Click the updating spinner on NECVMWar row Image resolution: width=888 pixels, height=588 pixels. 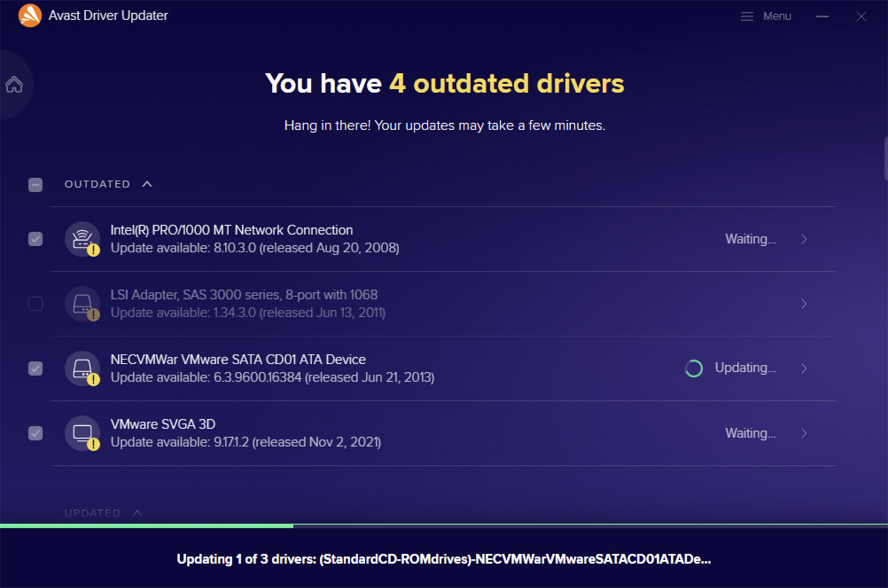[x=694, y=368]
